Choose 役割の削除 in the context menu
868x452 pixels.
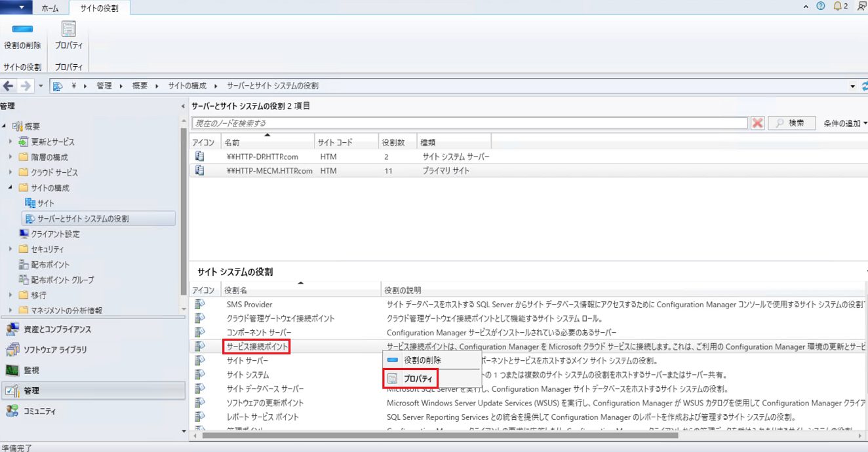tap(422, 360)
